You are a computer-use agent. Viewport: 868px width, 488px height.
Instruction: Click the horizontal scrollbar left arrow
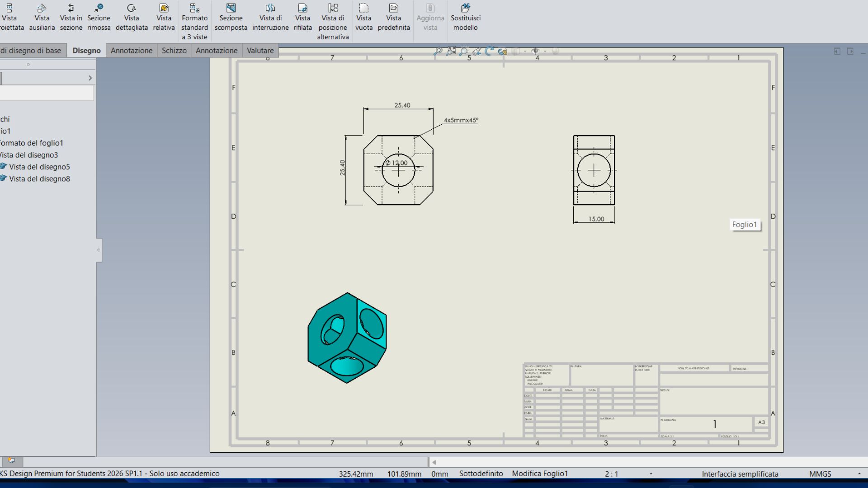434,462
